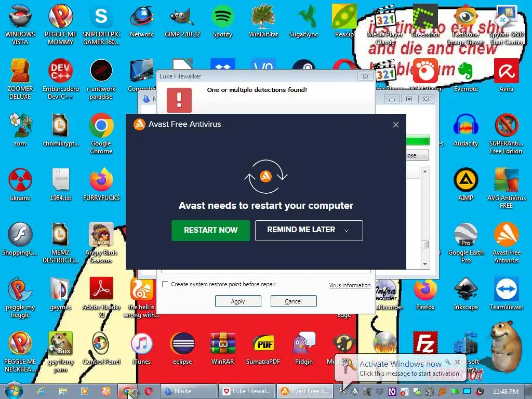Close the Avast Free Antivirus dialog
This screenshot has width=532, height=399.
pyautogui.click(x=395, y=125)
